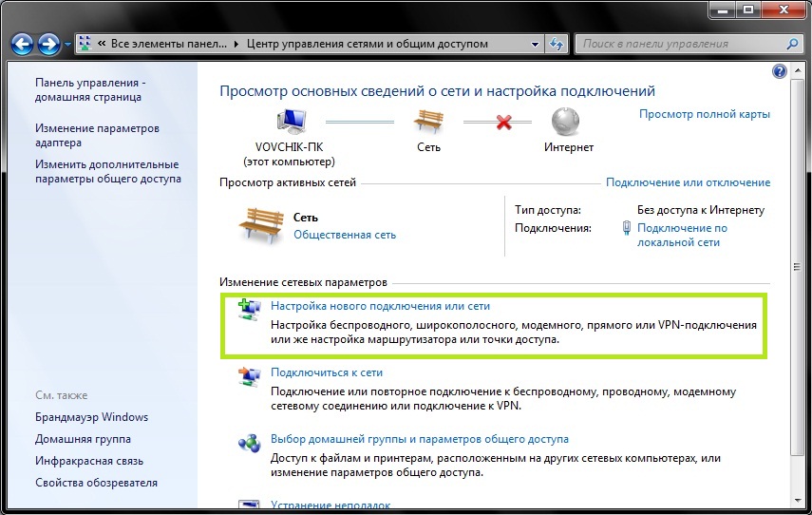
Task: Click the Internet globe icon in the map
Action: [567, 123]
